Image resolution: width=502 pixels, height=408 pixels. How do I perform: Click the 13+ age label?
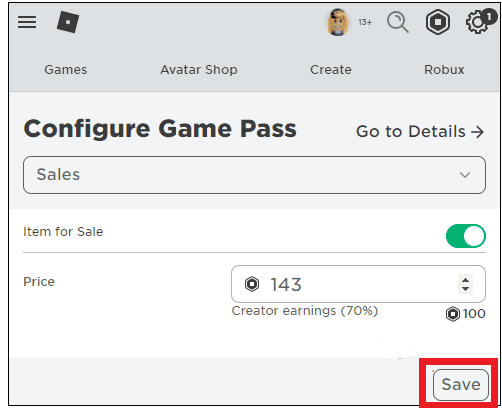365,22
